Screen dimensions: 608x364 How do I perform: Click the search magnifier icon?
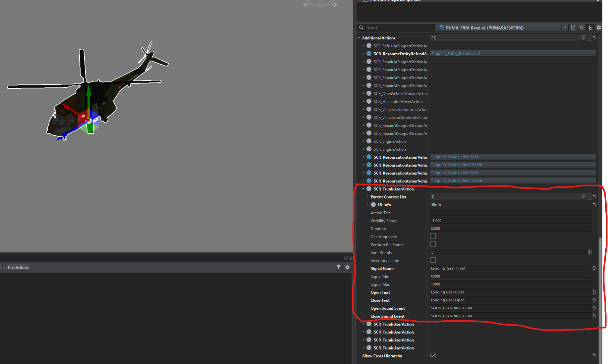pos(361,27)
